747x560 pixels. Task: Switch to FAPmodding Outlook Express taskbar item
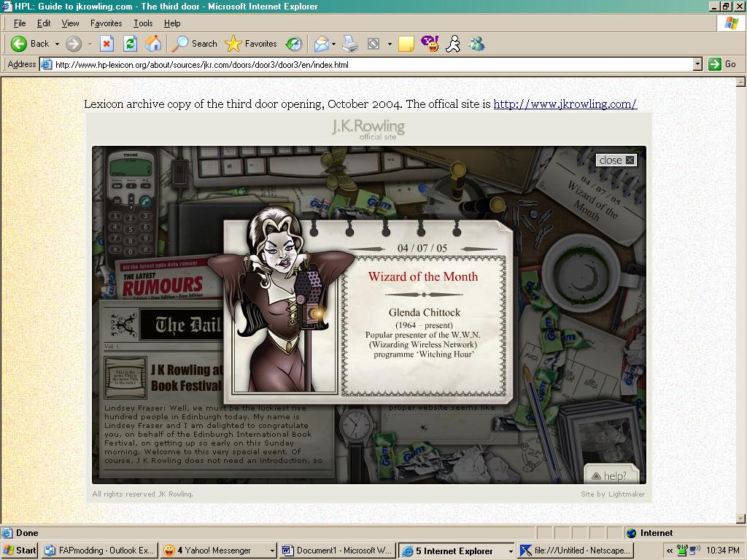coord(100,551)
